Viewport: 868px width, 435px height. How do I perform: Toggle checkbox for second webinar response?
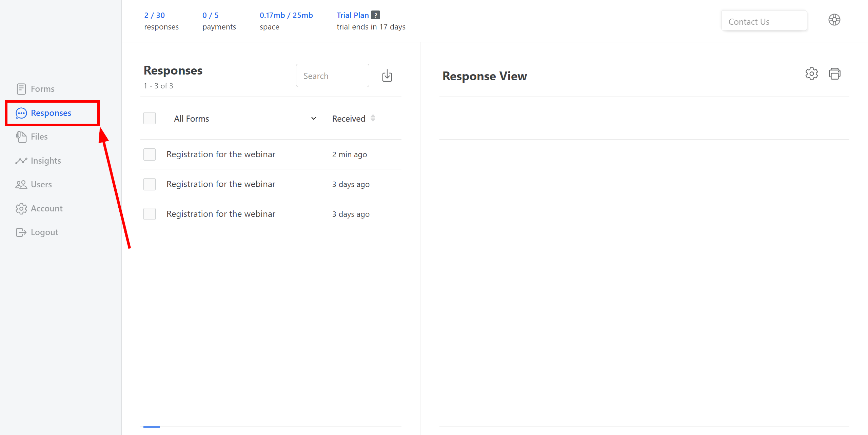pos(150,184)
